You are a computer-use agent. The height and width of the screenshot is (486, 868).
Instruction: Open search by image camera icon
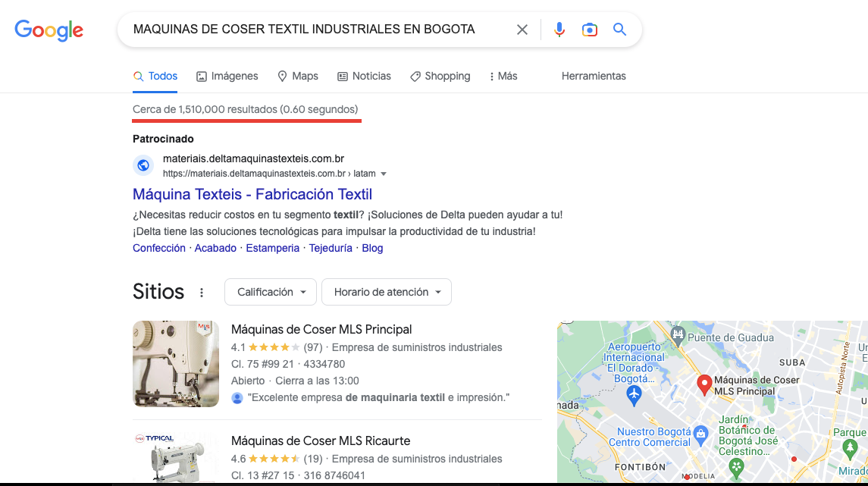590,30
